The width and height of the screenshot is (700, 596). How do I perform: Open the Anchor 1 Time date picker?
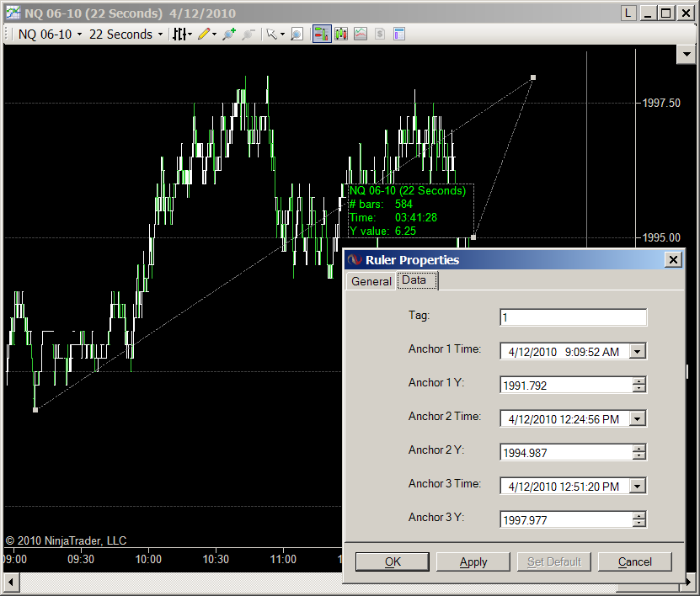(x=638, y=352)
